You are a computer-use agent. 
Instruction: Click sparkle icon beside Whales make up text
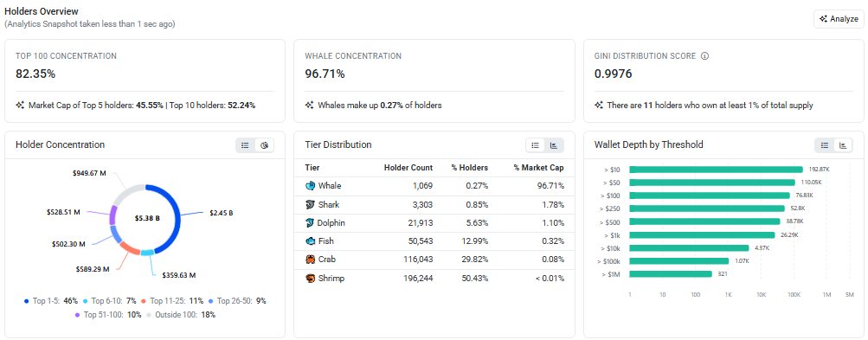(310, 106)
